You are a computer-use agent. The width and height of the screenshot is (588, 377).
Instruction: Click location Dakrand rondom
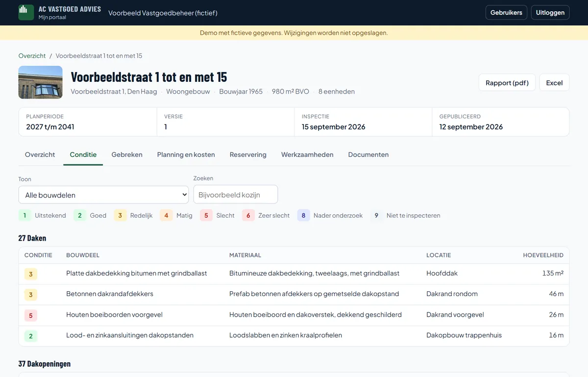coord(452,294)
